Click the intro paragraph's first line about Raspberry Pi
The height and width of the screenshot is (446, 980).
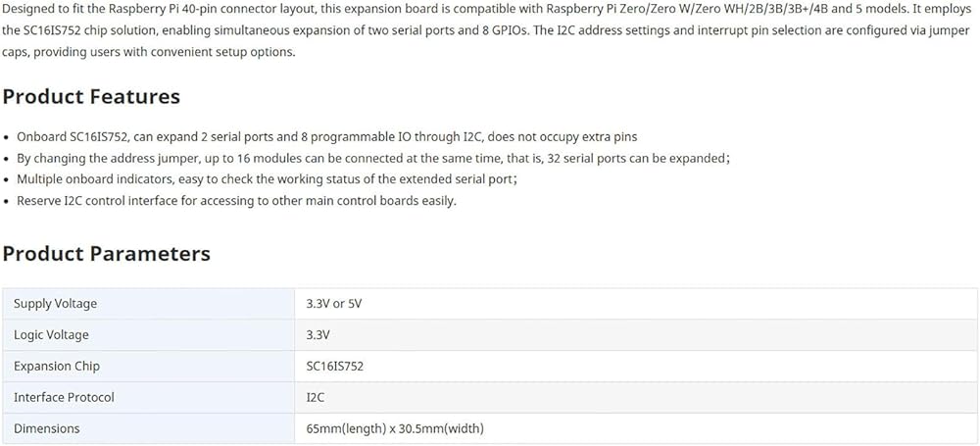click(x=487, y=10)
